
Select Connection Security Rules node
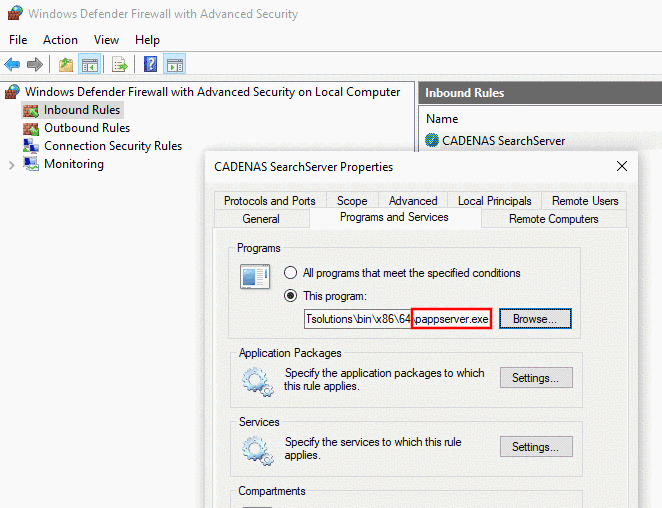[112, 146]
